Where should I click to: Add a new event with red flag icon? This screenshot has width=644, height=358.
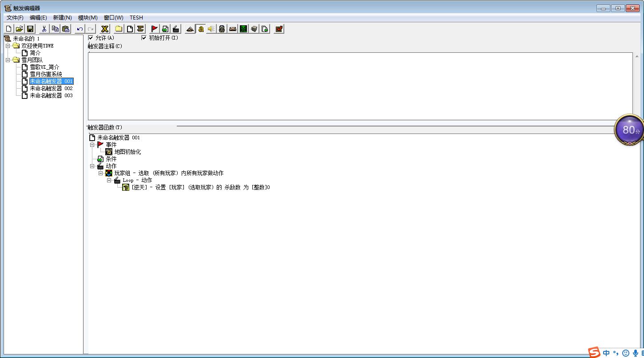pyautogui.click(x=154, y=29)
